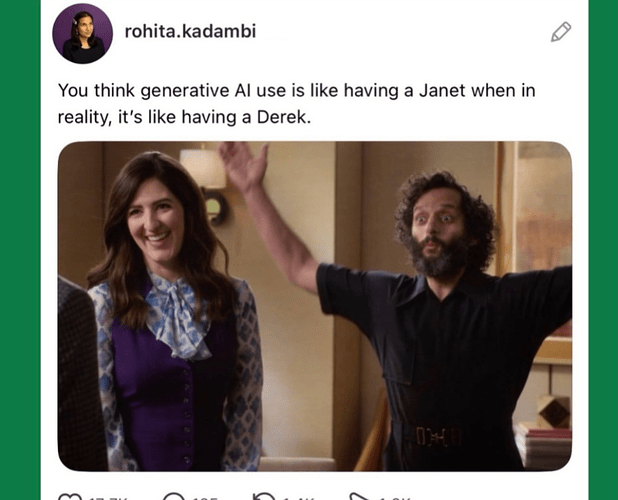Click the smiling woman in the purple vest
The height and width of the screenshot is (500, 618).
(173, 311)
